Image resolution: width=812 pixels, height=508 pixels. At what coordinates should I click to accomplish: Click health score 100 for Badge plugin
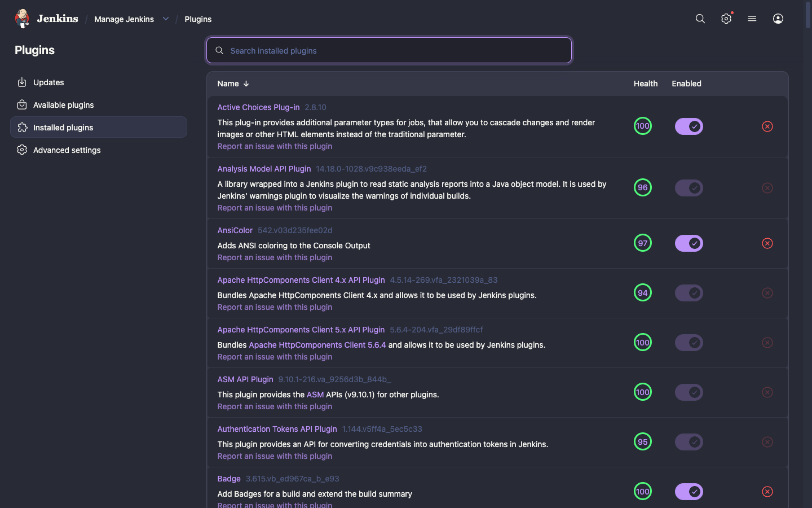pyautogui.click(x=643, y=492)
